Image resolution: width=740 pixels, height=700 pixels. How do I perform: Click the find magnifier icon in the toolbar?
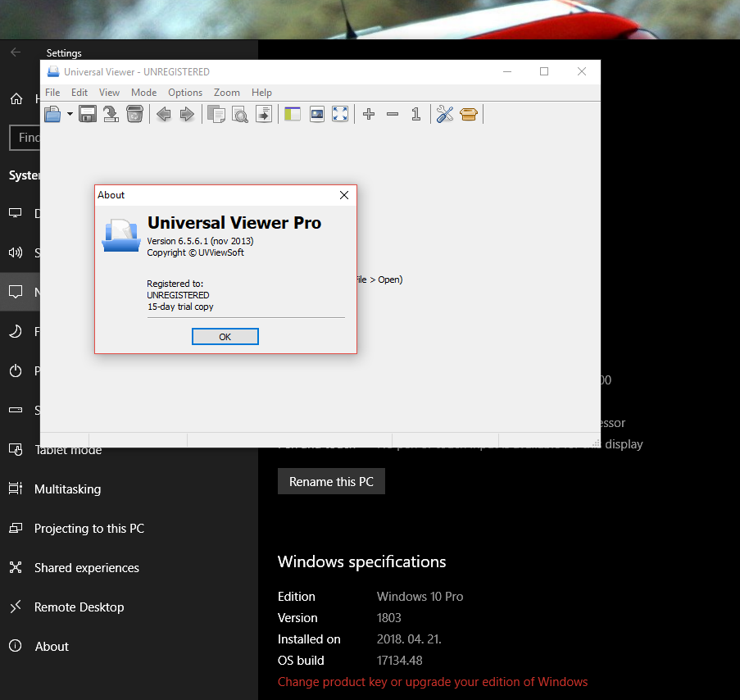(x=240, y=114)
